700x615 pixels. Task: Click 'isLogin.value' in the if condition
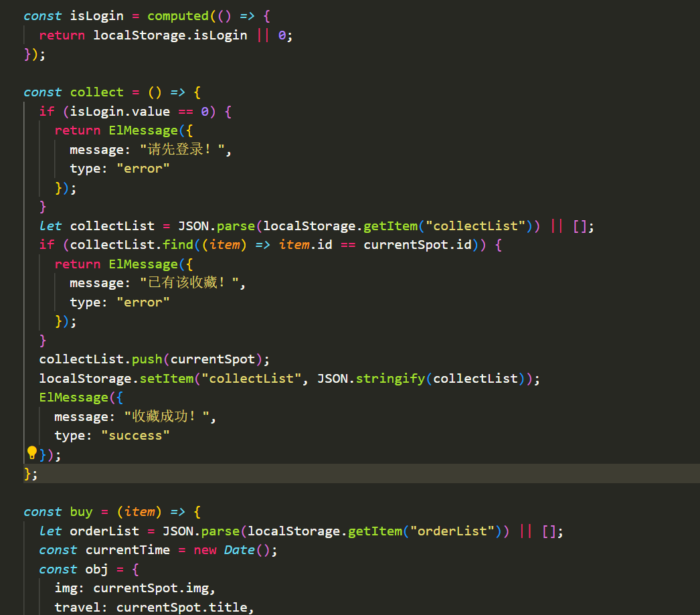(x=120, y=112)
